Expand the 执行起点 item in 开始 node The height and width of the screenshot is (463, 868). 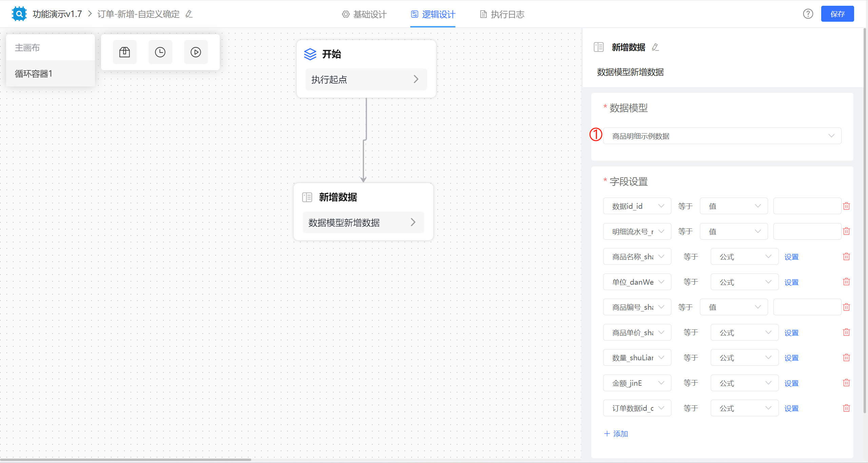366,80
